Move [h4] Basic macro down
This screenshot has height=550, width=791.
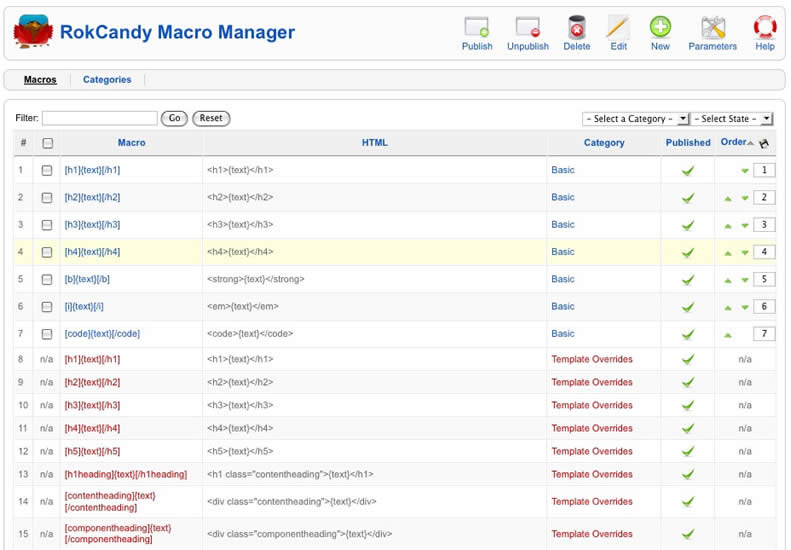click(745, 253)
